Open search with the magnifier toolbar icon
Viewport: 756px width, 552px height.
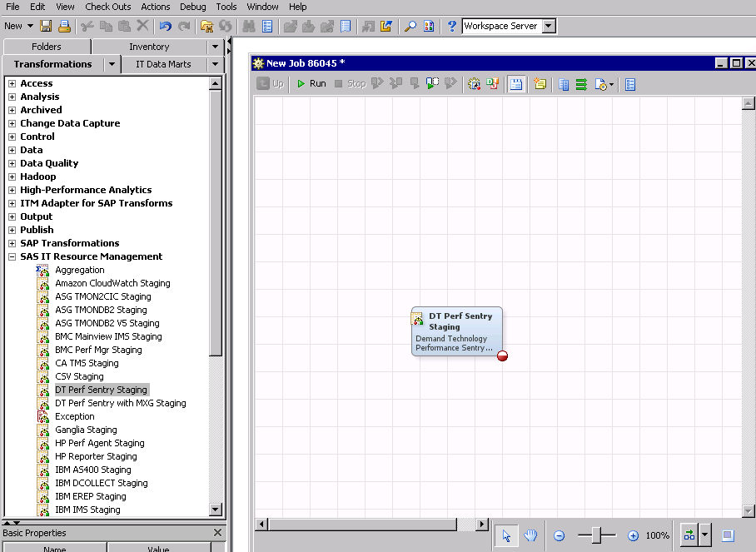409,26
